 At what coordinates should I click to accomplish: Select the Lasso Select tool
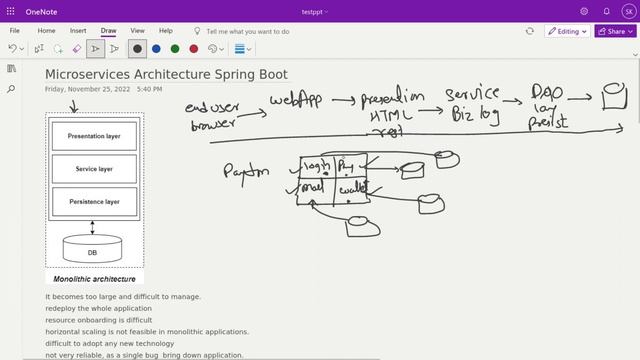[58, 49]
